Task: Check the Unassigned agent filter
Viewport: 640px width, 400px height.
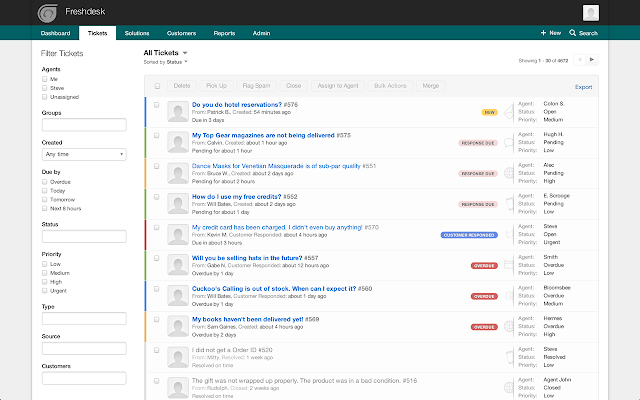Action: pyautogui.click(x=44, y=97)
